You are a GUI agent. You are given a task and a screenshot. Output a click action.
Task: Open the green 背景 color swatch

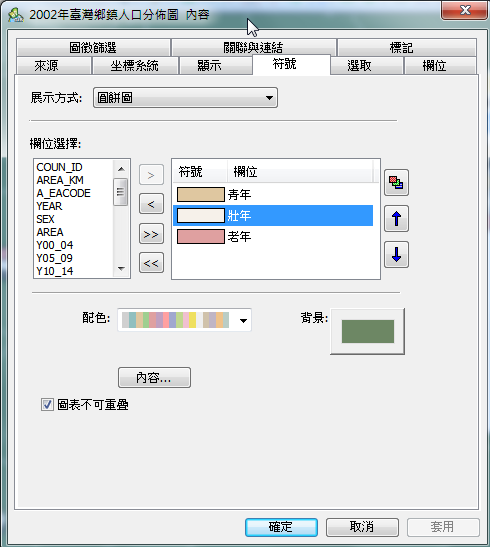tap(368, 331)
